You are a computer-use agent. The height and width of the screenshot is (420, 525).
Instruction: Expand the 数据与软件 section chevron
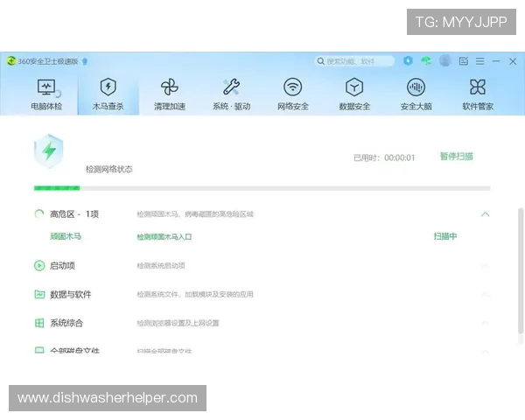point(485,295)
